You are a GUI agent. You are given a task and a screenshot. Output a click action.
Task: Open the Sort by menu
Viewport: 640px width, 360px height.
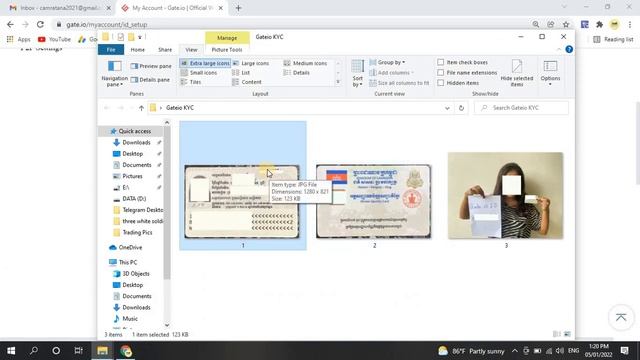pos(358,73)
